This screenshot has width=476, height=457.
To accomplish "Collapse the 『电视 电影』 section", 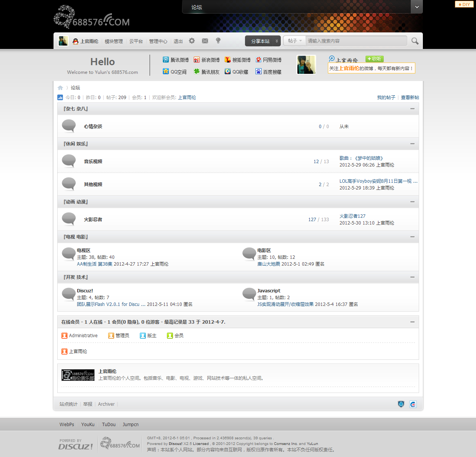I will [412, 237].
